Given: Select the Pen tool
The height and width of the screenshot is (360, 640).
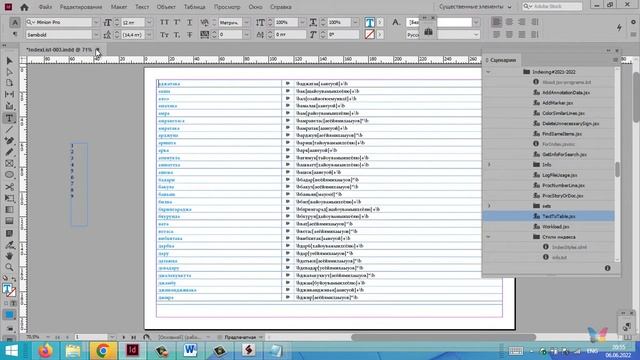Looking at the screenshot, I should pyautogui.click(x=9, y=140).
